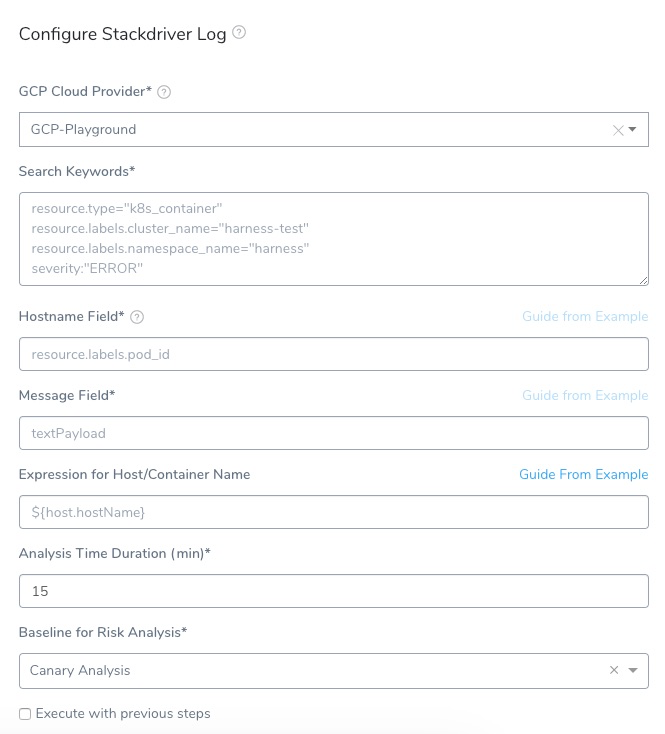This screenshot has width=665, height=734.
Task: Focus the Search Keywords text area
Action: (334, 239)
